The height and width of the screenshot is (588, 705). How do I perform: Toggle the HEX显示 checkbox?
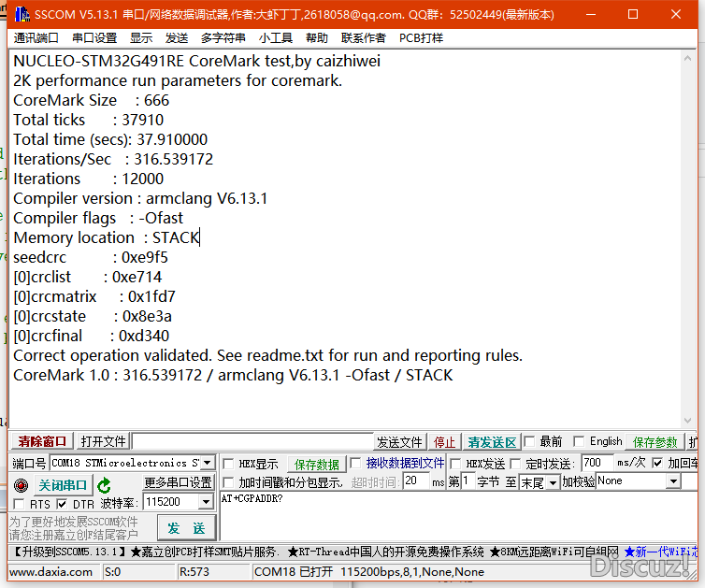click(228, 464)
